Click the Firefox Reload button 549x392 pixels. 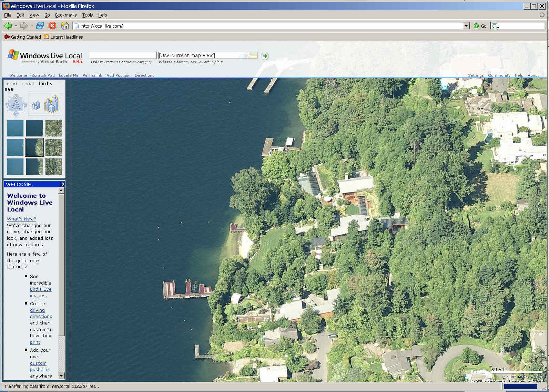(x=40, y=26)
